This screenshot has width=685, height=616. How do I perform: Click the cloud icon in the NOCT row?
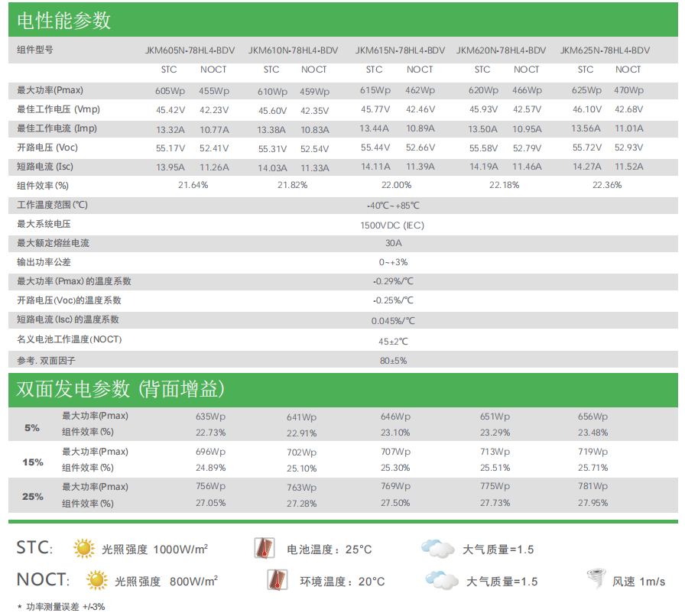pyautogui.click(x=442, y=580)
